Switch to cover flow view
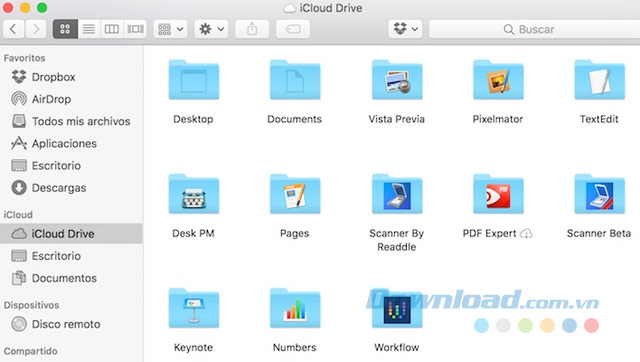 point(135,29)
